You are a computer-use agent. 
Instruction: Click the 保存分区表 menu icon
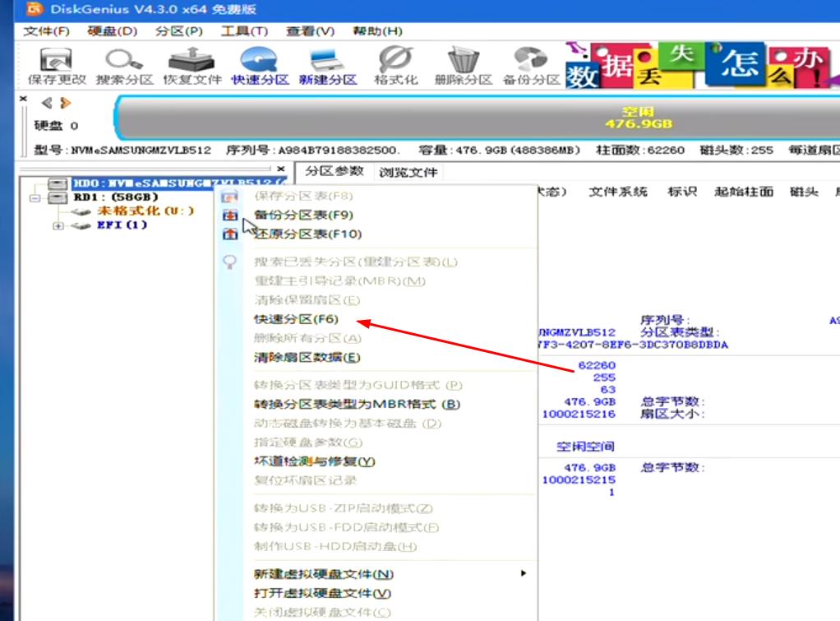coord(230,197)
